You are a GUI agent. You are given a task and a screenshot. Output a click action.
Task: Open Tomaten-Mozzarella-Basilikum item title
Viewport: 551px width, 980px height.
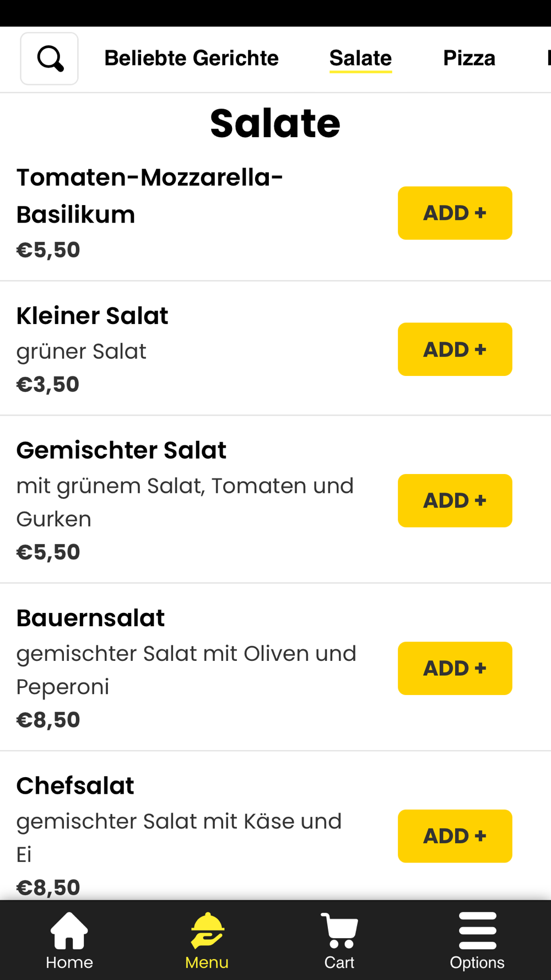(x=150, y=196)
